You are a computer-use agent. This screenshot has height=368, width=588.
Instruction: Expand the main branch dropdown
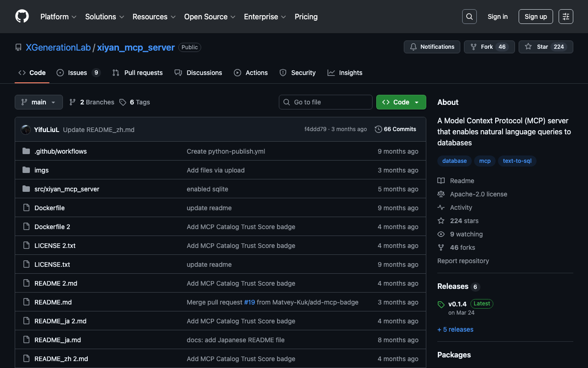[39, 102]
